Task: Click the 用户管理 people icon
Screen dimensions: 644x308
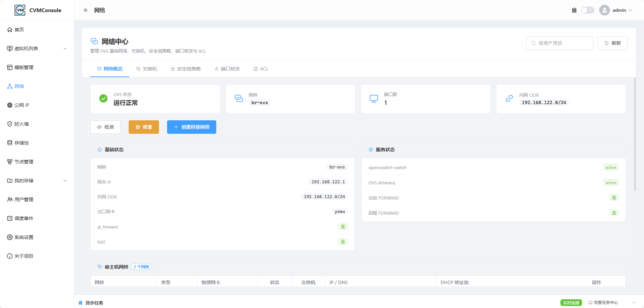Action: point(10,199)
